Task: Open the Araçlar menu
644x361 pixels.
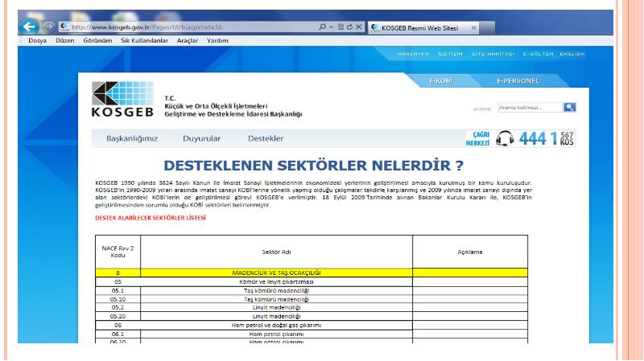Action: 188,41
